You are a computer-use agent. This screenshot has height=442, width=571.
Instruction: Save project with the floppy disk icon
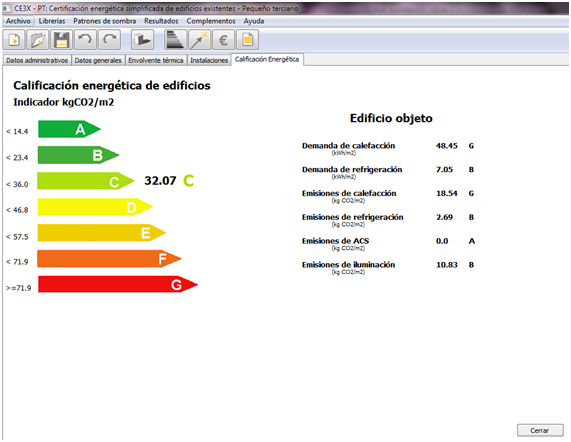62,39
